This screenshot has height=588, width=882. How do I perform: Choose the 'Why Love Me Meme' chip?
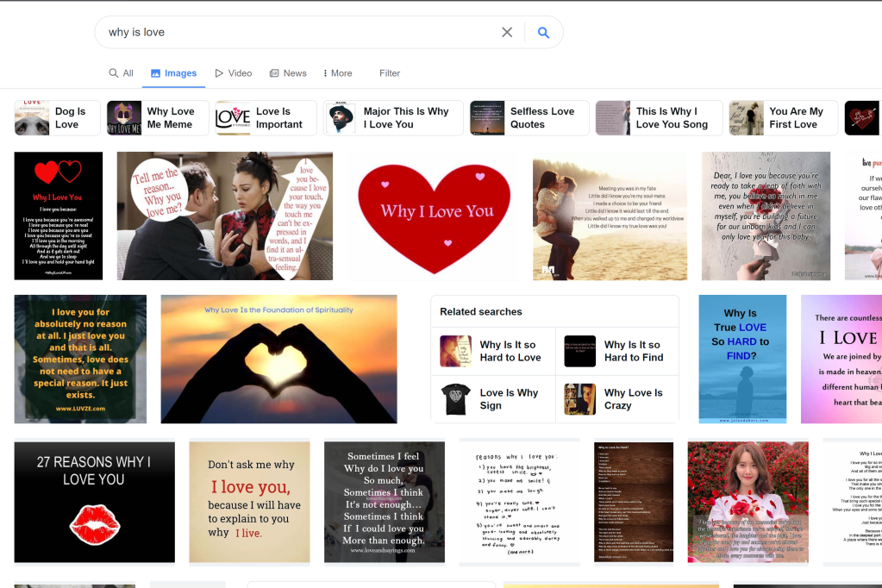click(157, 118)
